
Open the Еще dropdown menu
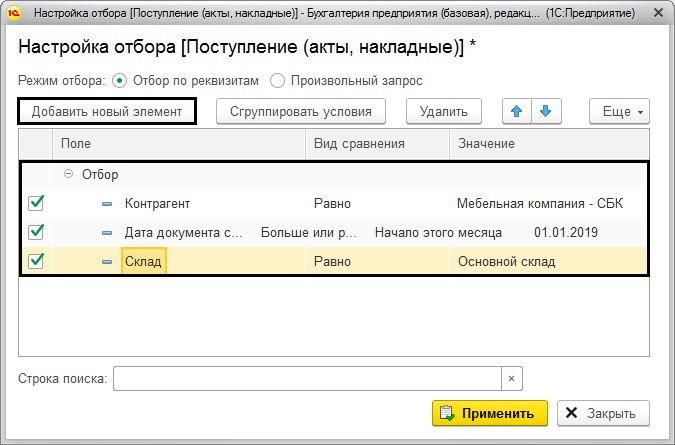pos(620,111)
